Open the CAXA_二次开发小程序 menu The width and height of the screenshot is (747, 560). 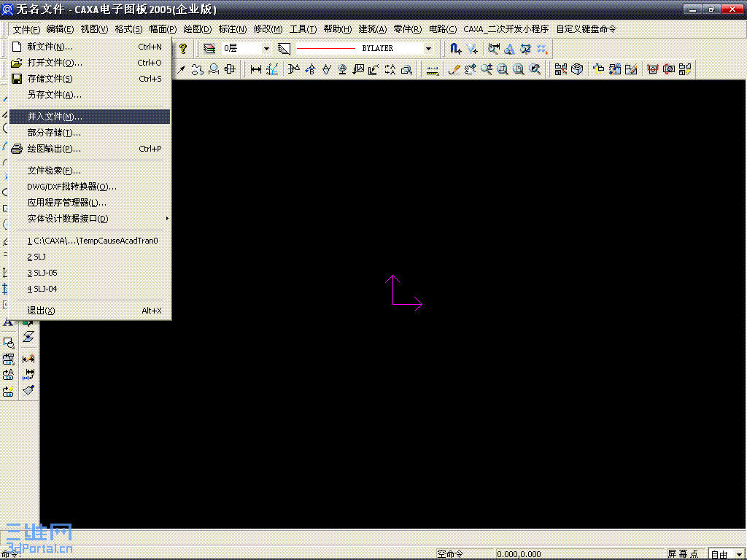pyautogui.click(x=506, y=29)
